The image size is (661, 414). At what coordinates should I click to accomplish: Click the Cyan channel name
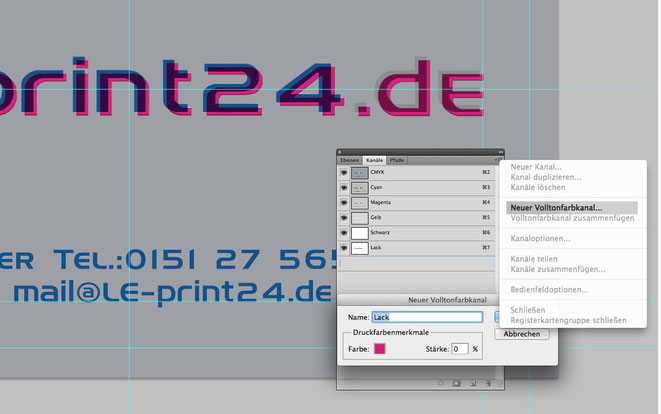[376, 187]
